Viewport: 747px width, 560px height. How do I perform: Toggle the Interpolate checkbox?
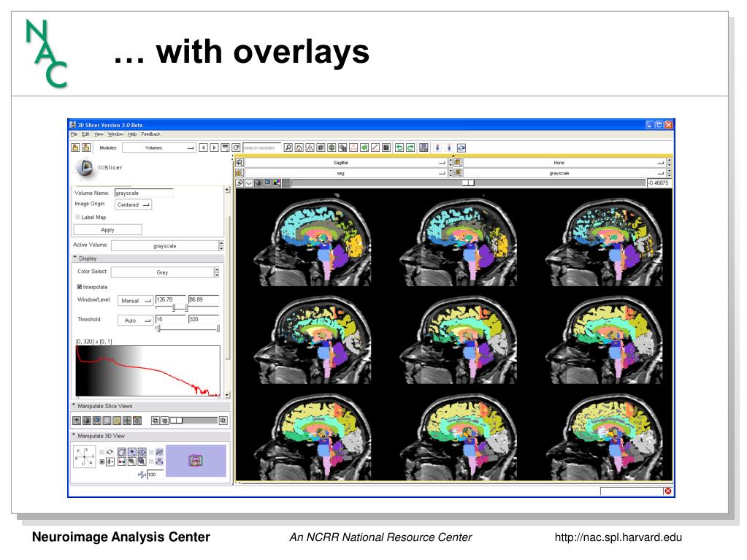(x=80, y=287)
